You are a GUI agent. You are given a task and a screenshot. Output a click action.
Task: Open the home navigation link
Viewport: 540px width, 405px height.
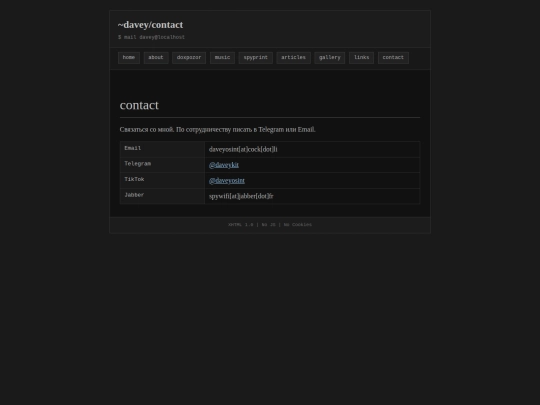(x=129, y=58)
